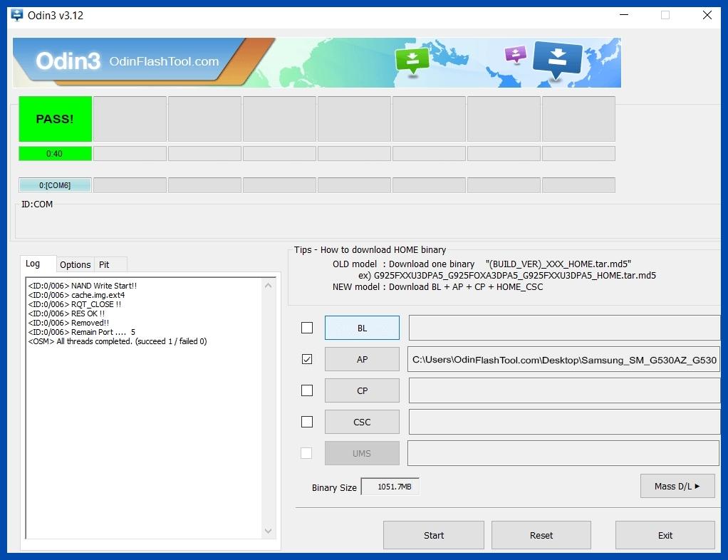Viewport: 728px width, 560px height.
Task: Start the flashing process
Action: coord(434,535)
